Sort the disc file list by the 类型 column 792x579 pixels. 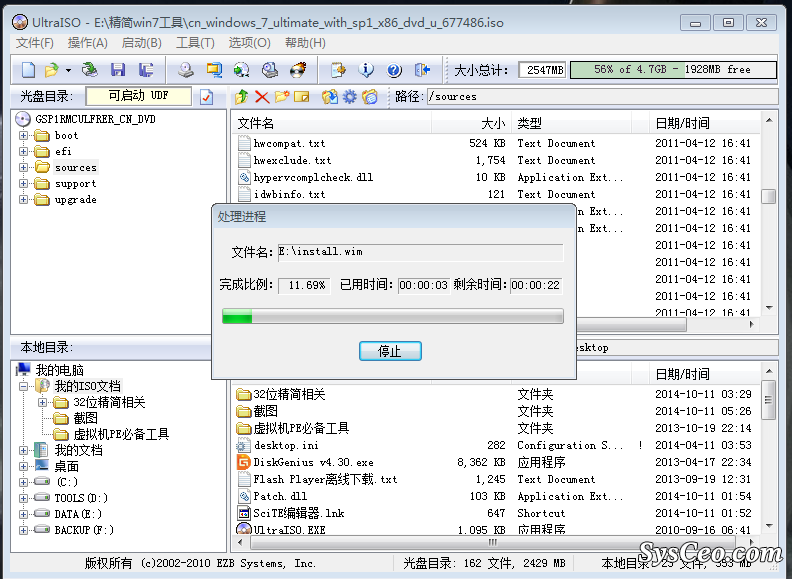click(x=571, y=123)
